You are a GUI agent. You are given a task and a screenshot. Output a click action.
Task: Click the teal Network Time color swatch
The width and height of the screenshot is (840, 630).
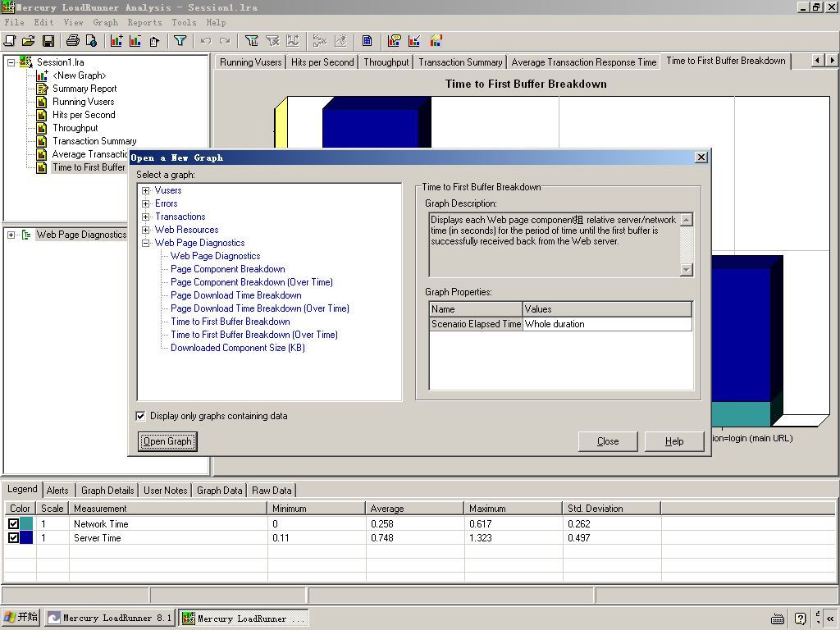(x=26, y=524)
